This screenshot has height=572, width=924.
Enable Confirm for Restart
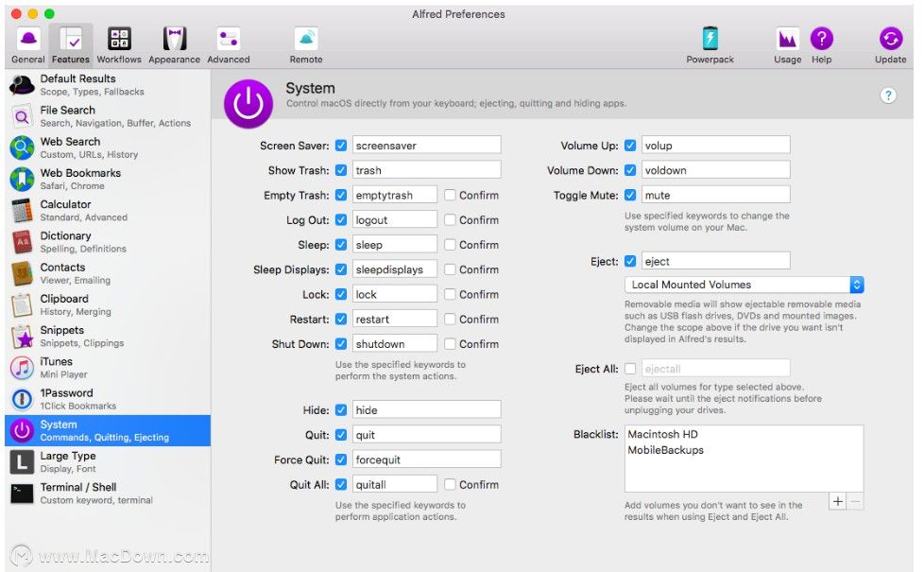click(x=451, y=319)
